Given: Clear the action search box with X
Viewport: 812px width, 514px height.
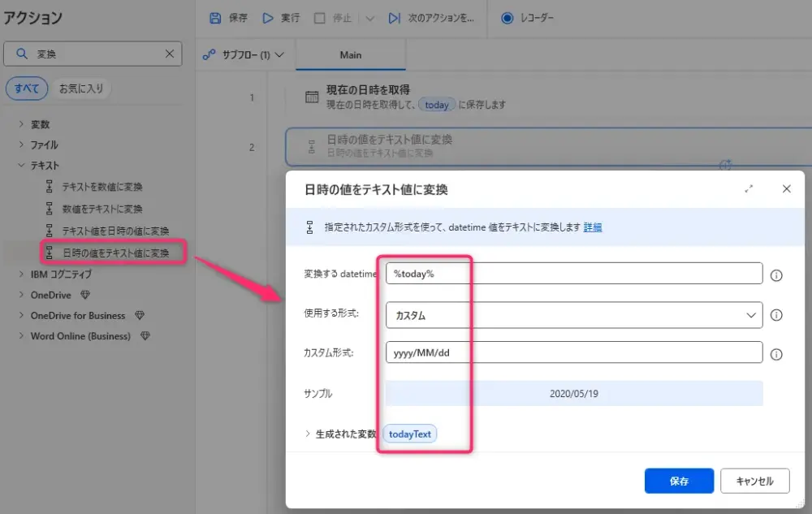Looking at the screenshot, I should click(170, 54).
